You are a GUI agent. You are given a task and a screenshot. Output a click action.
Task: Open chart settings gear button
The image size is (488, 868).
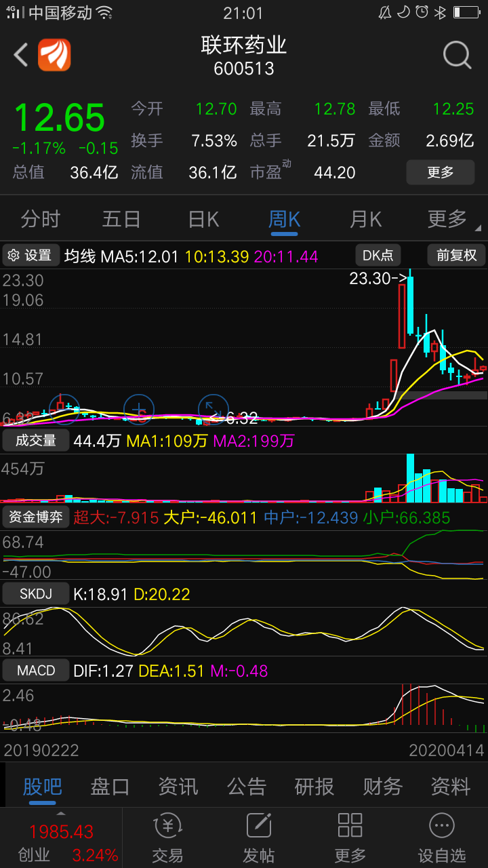(x=30, y=256)
